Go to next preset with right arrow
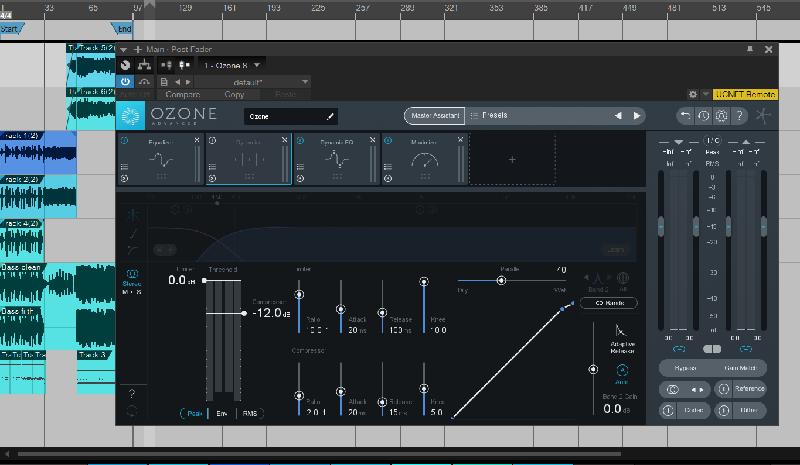 (x=637, y=116)
